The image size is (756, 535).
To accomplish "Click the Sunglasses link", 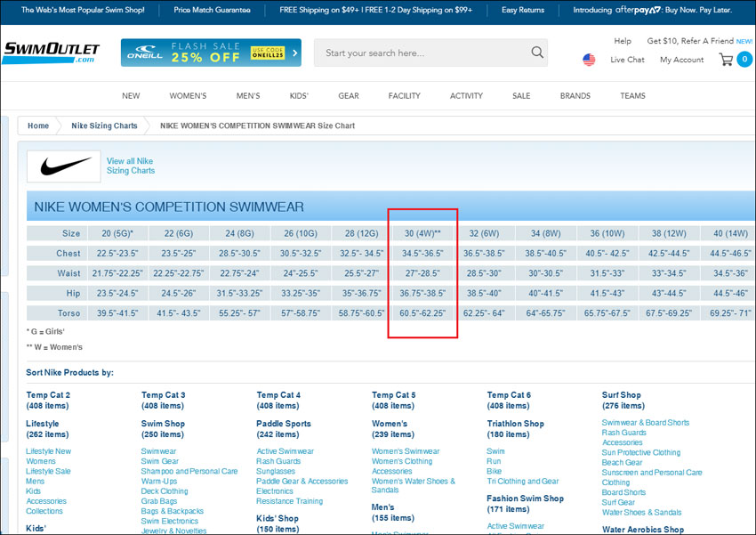I will 276,471.
